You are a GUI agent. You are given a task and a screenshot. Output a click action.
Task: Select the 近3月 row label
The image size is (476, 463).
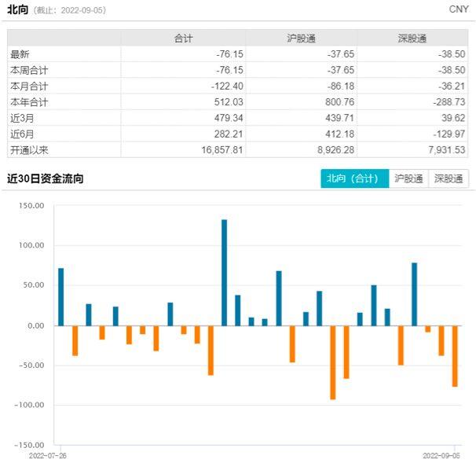[22, 118]
